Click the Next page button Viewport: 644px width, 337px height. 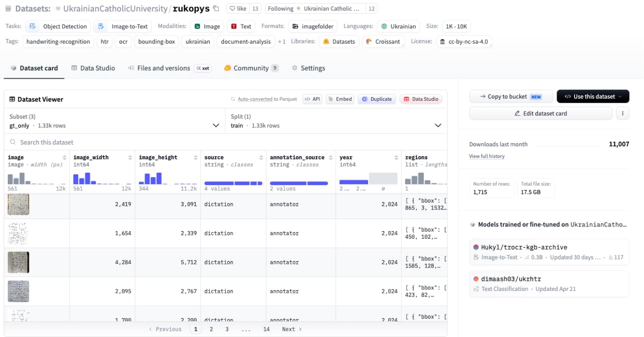[x=292, y=329]
